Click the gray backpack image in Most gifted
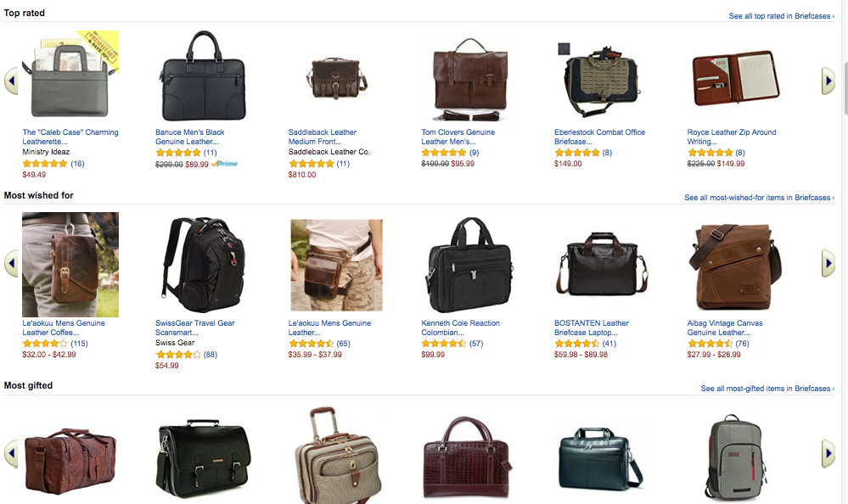The width and height of the screenshot is (848, 504). coord(735,457)
